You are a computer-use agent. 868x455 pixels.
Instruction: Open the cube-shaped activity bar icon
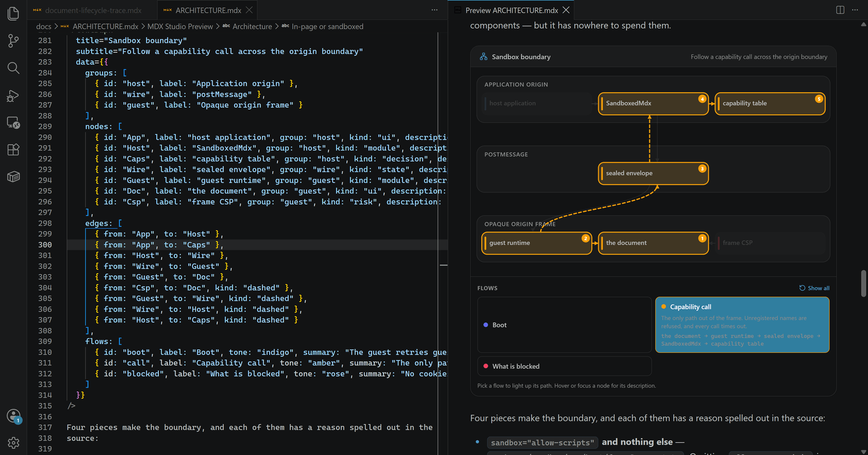click(13, 176)
